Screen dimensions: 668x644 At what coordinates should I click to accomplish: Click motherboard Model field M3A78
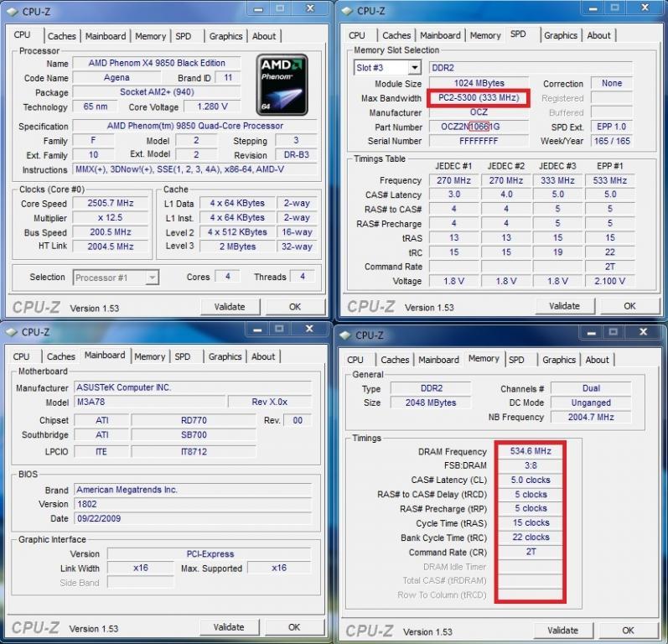click(149, 402)
